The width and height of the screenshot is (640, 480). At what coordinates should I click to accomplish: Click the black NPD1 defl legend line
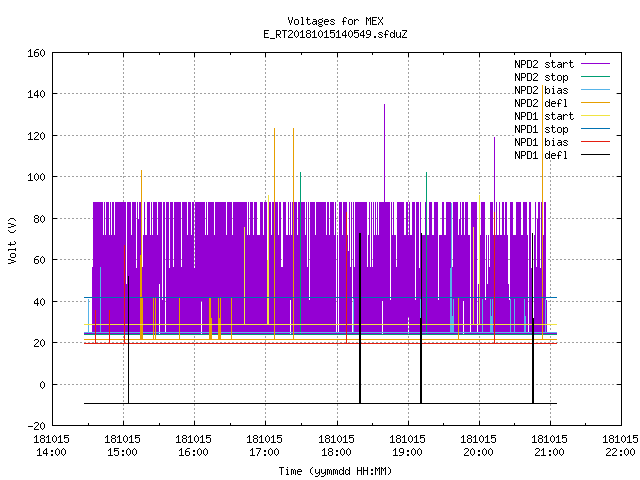coord(595,155)
